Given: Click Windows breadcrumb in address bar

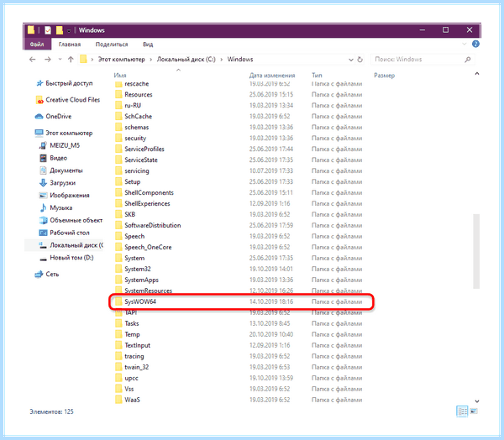Looking at the screenshot, I should tap(240, 60).
